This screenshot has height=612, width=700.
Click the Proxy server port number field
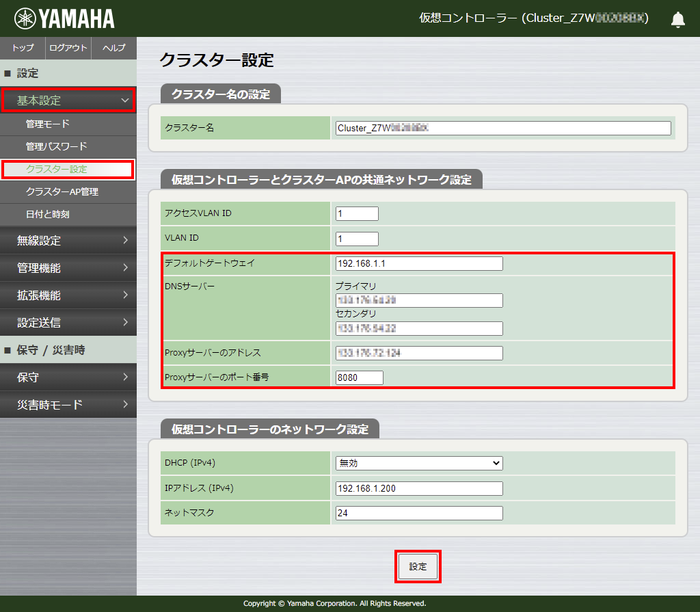pos(359,378)
